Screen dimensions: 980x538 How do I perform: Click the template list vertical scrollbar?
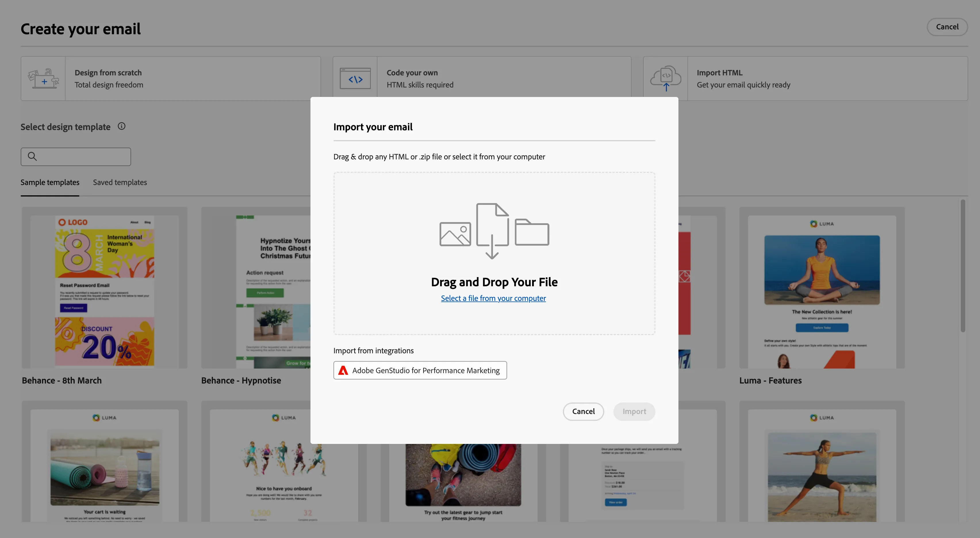[962, 266]
